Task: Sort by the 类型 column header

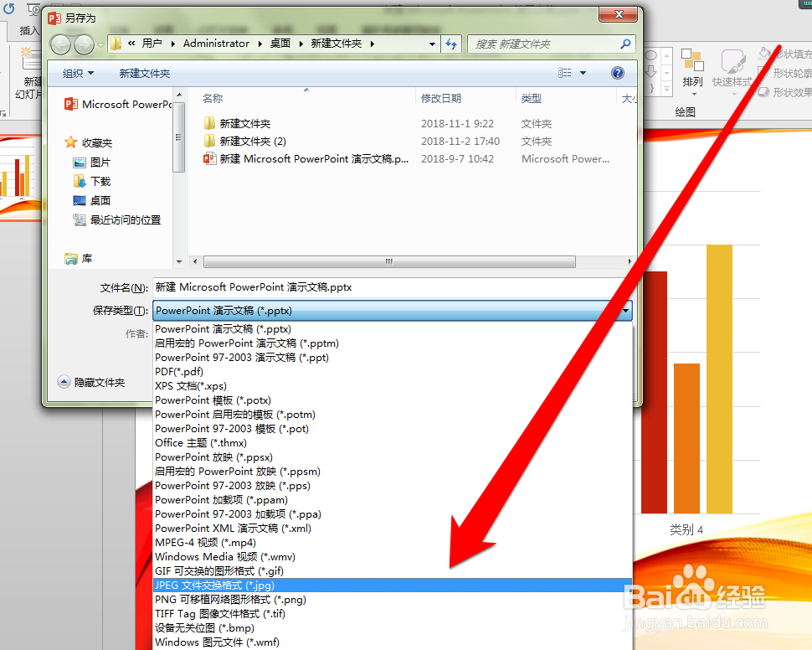Action: coord(532,98)
